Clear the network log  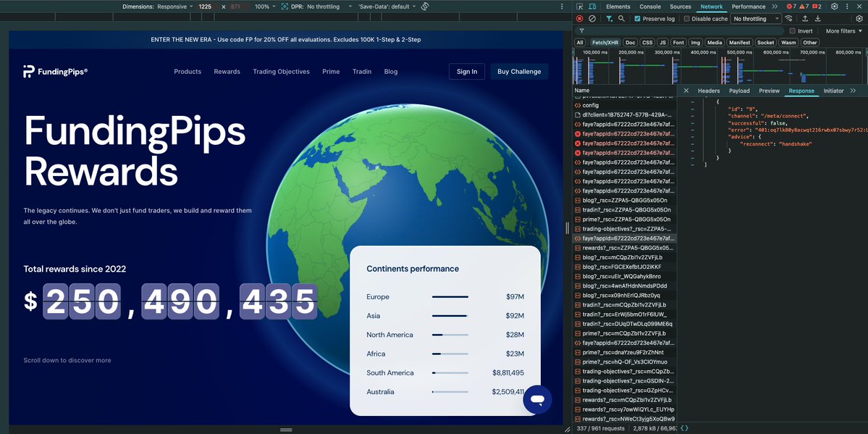click(x=592, y=19)
